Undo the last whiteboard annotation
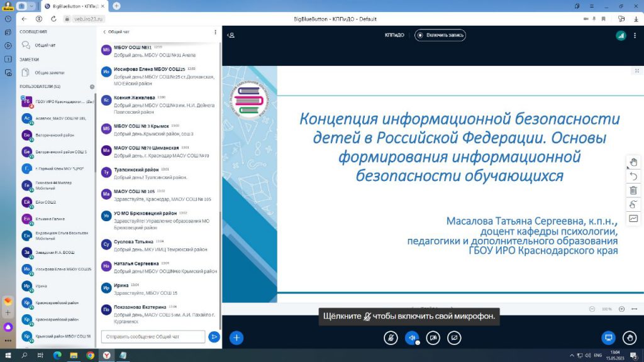The height and width of the screenshot is (362, 644). click(633, 176)
